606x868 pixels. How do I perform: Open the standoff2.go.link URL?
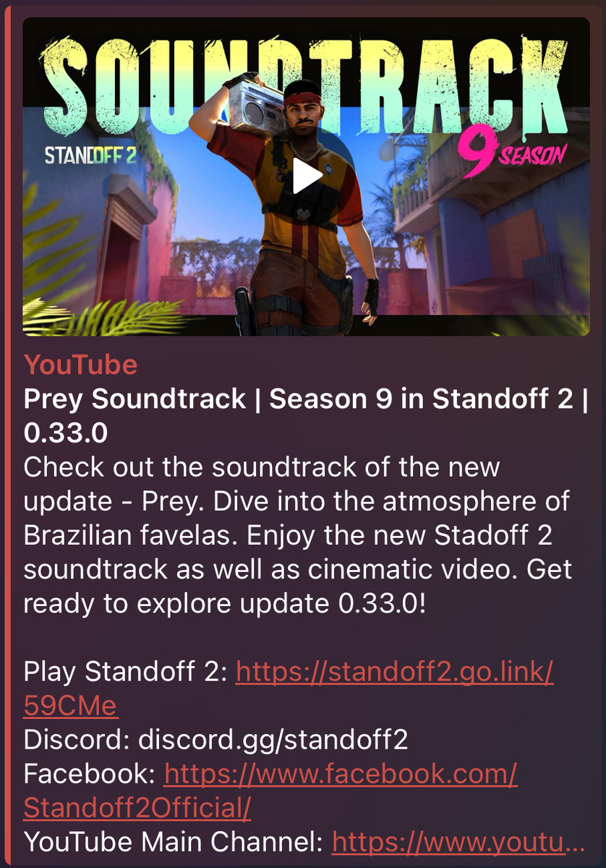[x=395, y=673]
